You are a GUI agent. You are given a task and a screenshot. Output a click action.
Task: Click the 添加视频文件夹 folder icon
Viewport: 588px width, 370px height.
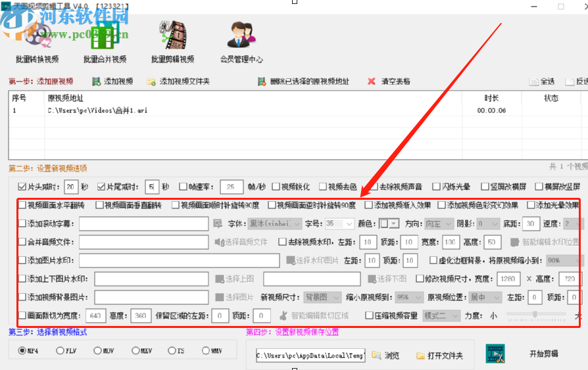(x=151, y=81)
